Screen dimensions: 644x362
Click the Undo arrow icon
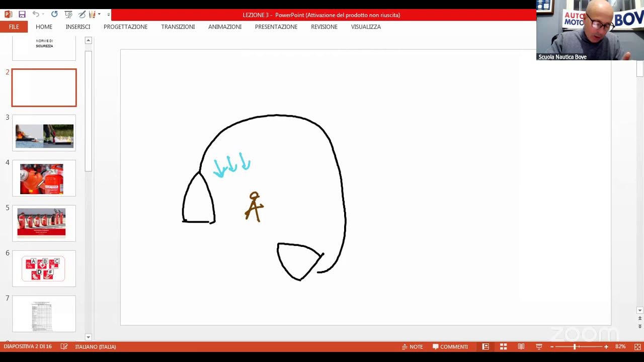pos(35,15)
